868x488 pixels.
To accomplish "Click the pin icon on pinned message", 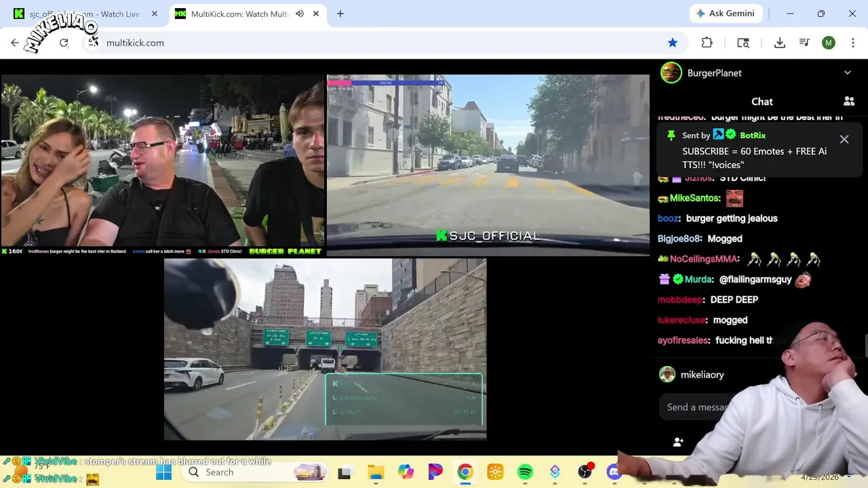I will coord(671,136).
